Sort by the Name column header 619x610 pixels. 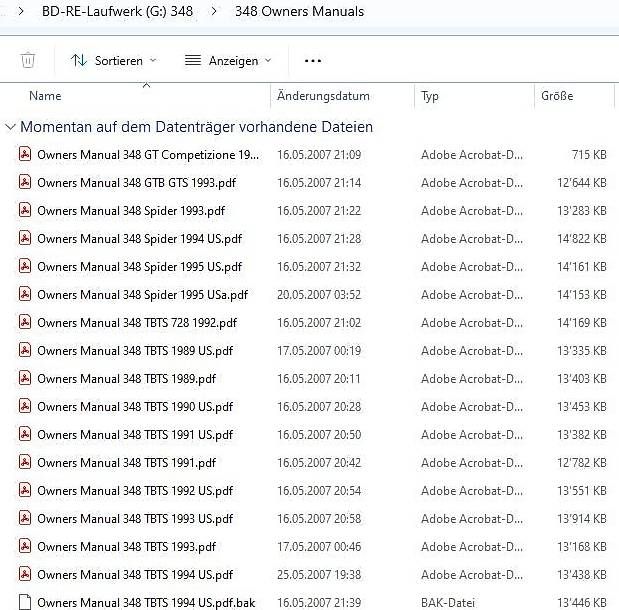coord(45,96)
